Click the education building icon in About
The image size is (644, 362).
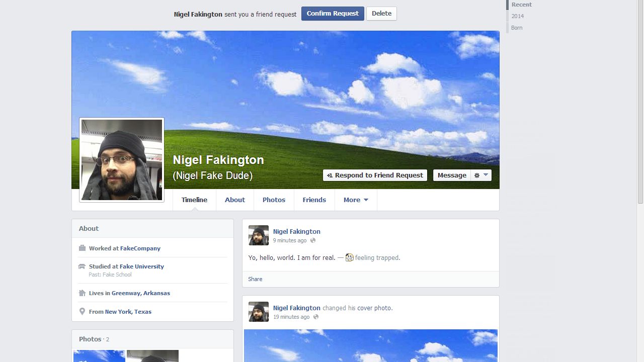point(83,266)
